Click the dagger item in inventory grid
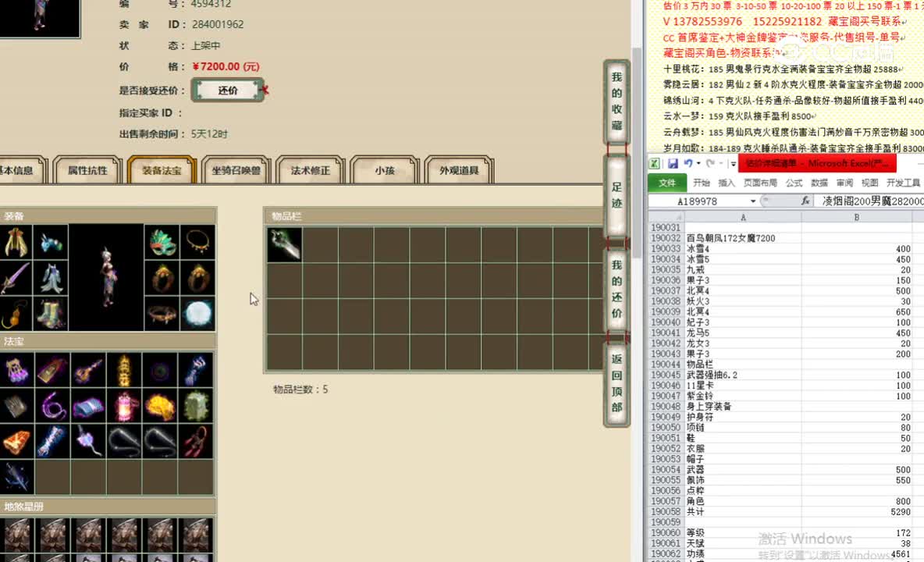 coord(285,244)
